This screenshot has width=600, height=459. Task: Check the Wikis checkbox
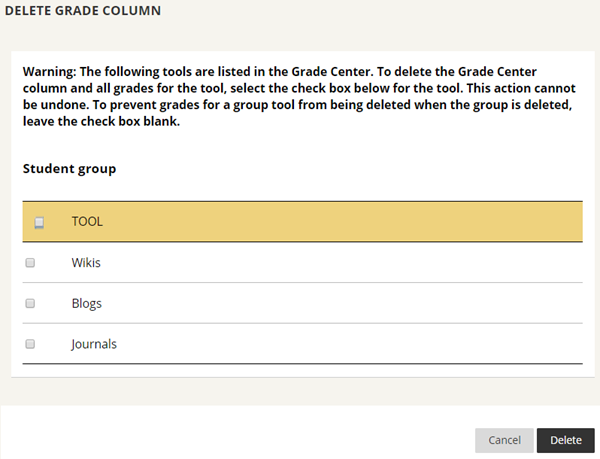[30, 263]
